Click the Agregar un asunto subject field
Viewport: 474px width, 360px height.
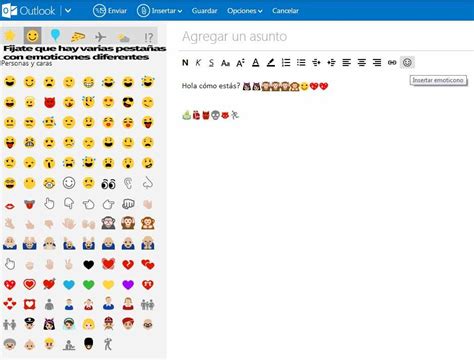tap(327, 36)
